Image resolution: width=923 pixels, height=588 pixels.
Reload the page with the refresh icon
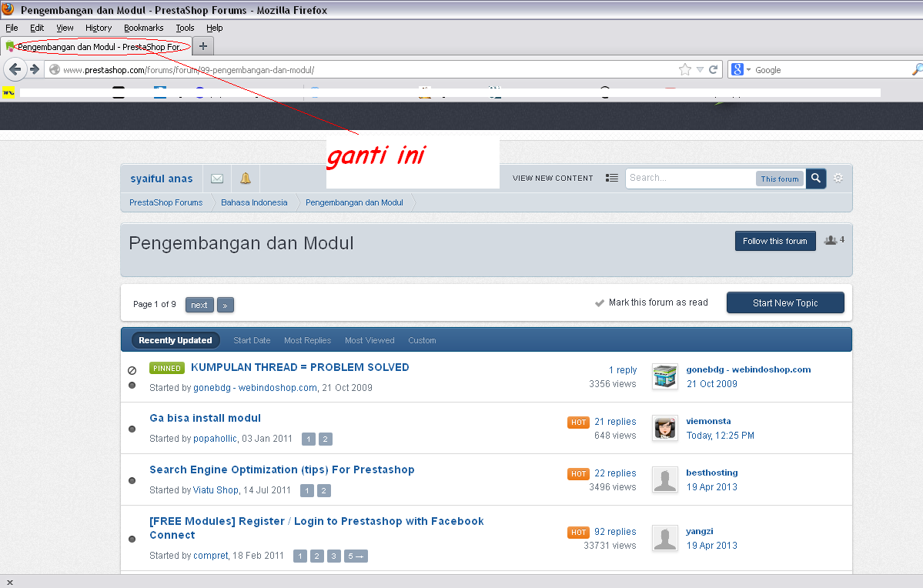coord(714,69)
